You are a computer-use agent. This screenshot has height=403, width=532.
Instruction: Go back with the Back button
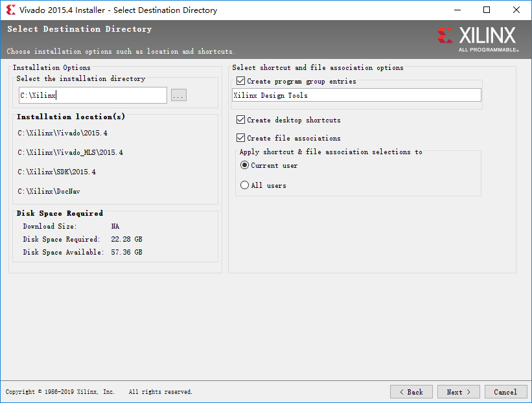(x=411, y=392)
